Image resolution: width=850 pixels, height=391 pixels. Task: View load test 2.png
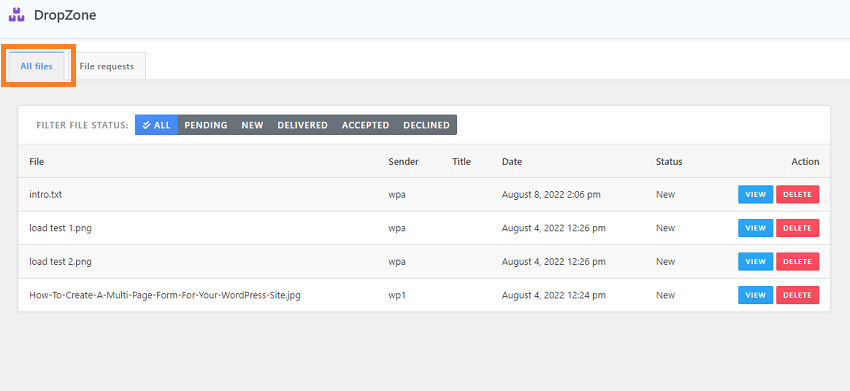coord(755,261)
